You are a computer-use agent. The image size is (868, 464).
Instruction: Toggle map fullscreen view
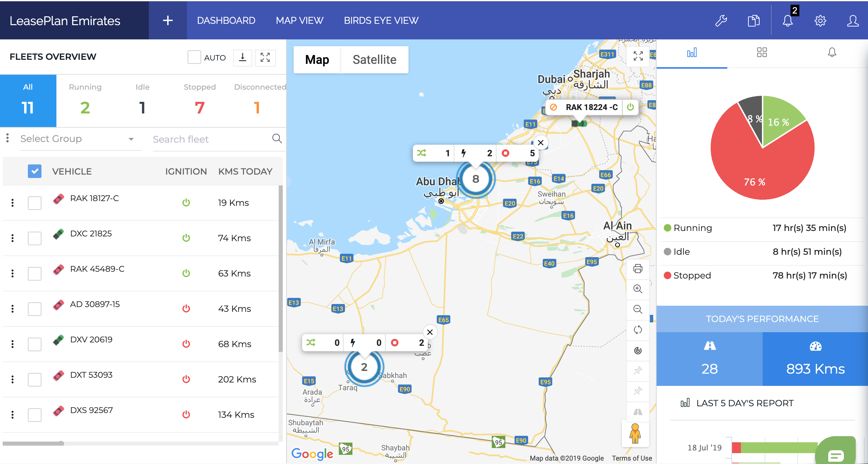pos(638,56)
